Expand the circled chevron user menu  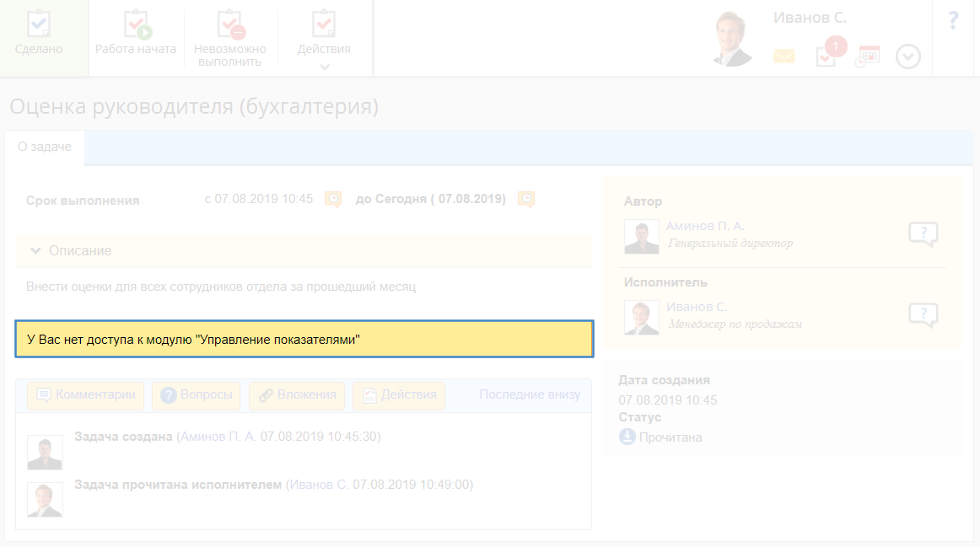[907, 56]
